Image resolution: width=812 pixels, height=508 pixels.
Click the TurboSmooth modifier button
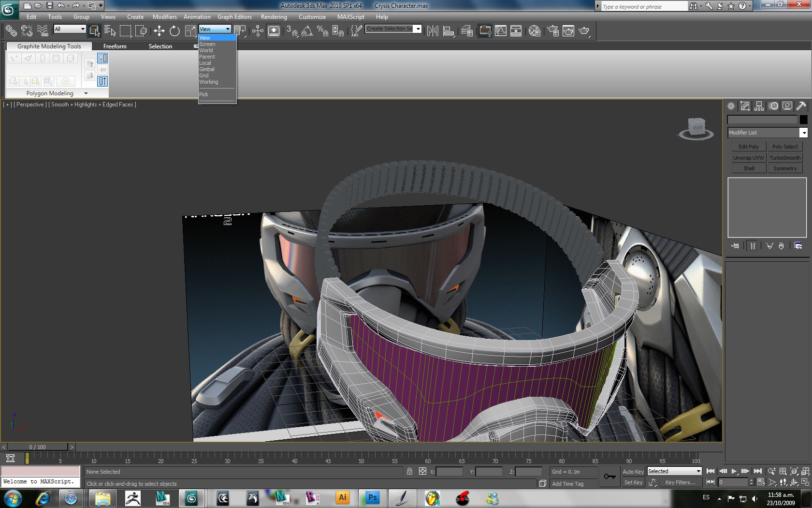pyautogui.click(x=785, y=158)
